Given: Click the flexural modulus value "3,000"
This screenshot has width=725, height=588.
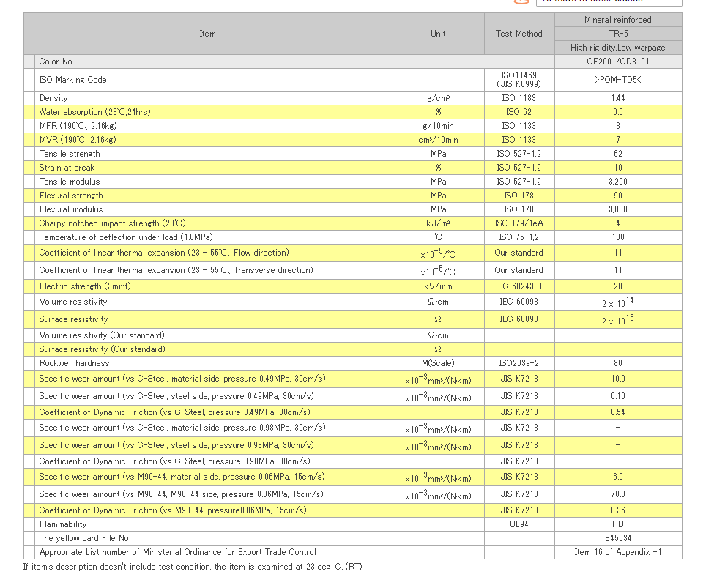Looking at the screenshot, I should [618, 209].
